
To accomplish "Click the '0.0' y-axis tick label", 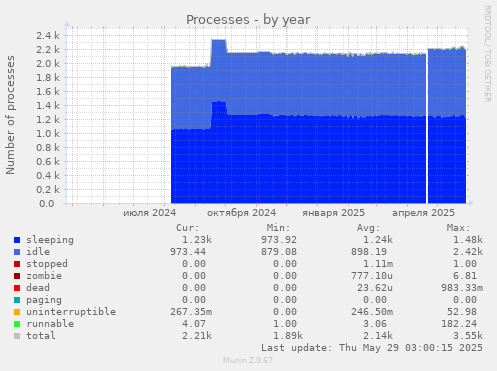I will click(47, 204).
